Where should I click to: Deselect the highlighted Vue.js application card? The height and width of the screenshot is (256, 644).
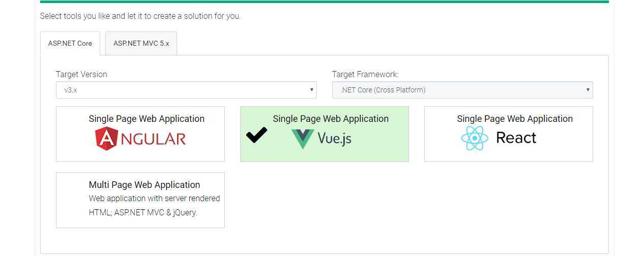pos(325,134)
